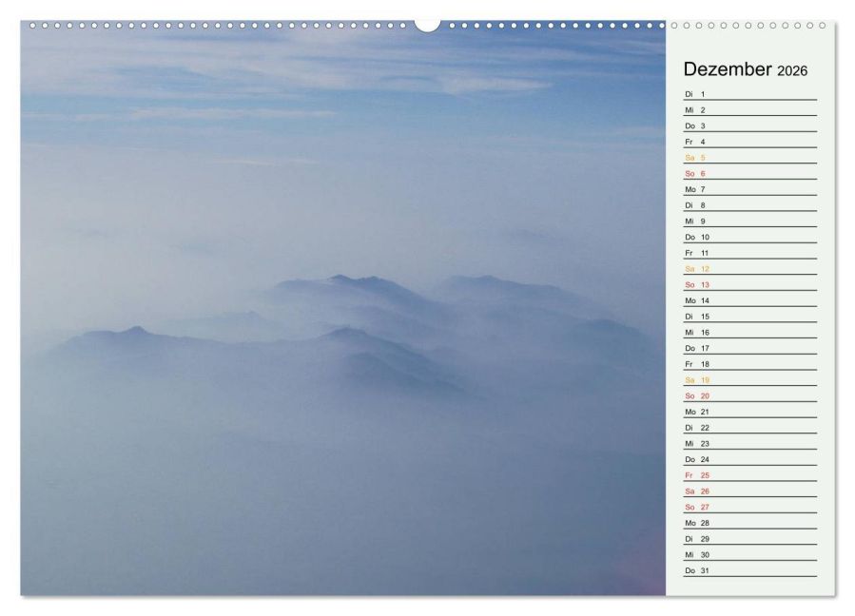Select the red Sa 26 holiday date
This screenshot has width=855, height=616.
click(696, 491)
